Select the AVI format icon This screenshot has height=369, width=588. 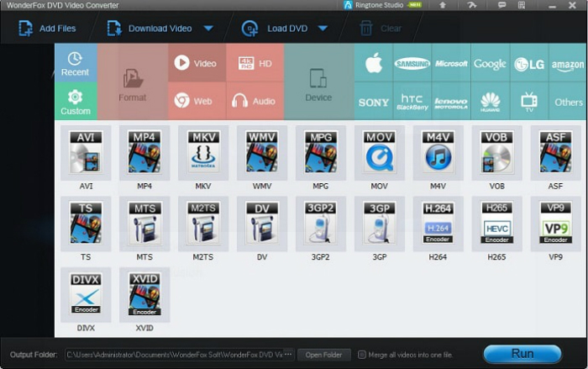(x=86, y=153)
